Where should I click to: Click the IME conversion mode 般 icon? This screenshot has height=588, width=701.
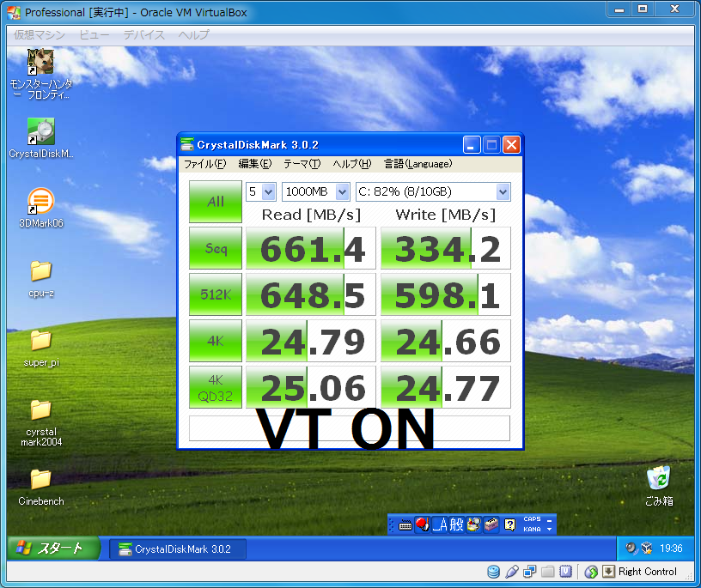tap(456, 524)
